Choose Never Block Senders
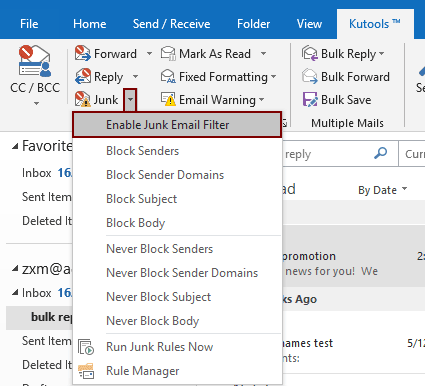This screenshot has height=386, width=425. click(x=177, y=249)
